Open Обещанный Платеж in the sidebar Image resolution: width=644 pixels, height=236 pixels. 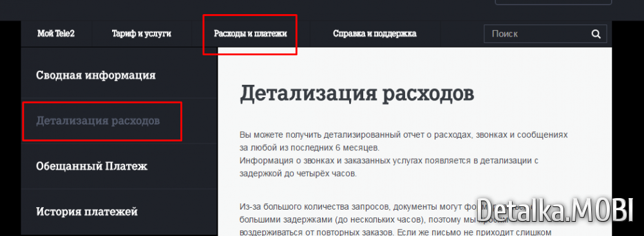click(91, 167)
